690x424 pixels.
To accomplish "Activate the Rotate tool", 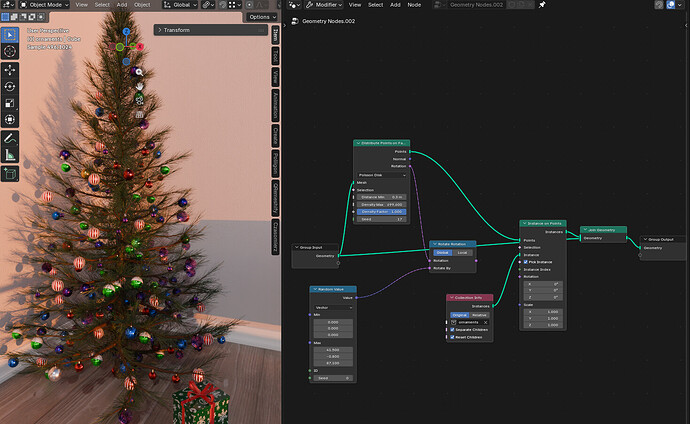I will click(x=10, y=87).
